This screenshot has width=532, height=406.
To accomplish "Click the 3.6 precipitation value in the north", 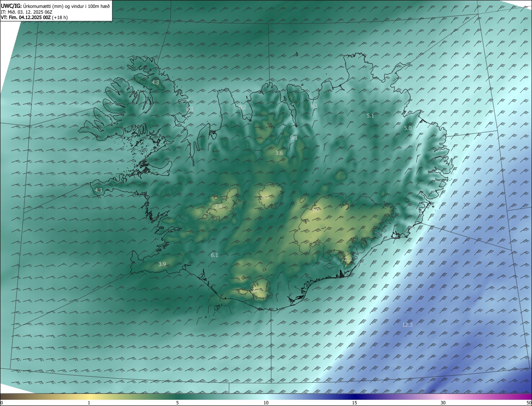I will 279,153.
